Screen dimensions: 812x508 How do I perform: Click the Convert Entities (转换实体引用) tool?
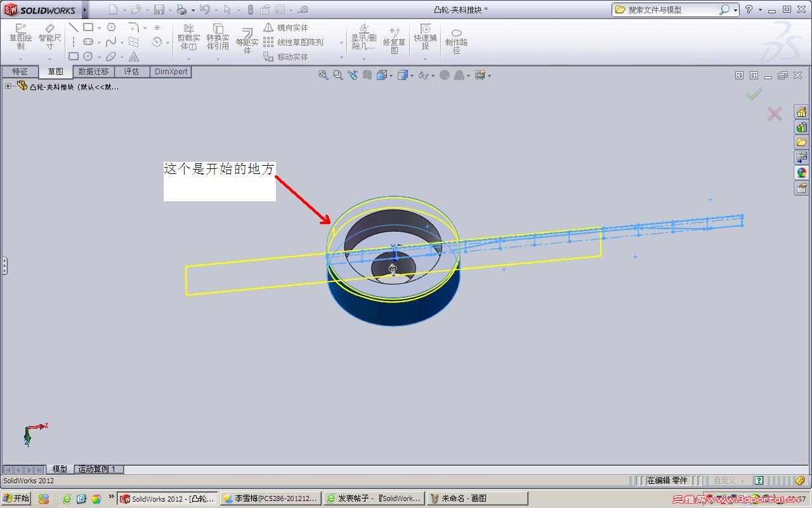(x=218, y=37)
